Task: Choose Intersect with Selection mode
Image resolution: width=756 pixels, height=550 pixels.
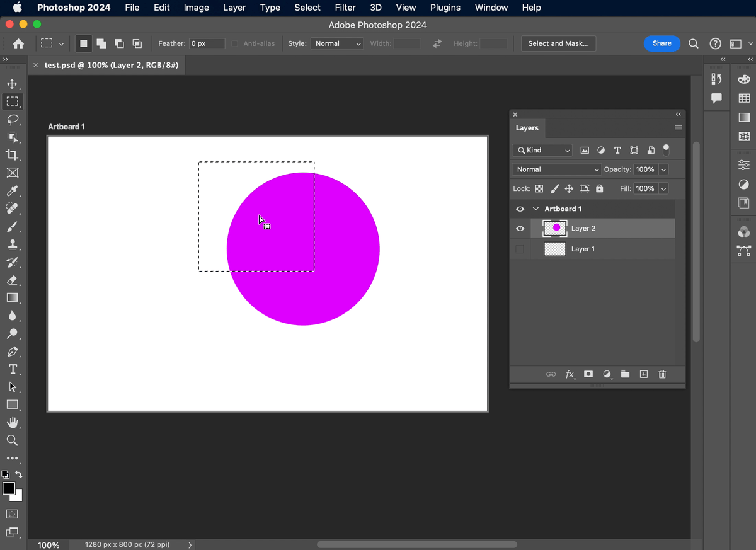Action: pyautogui.click(x=137, y=43)
